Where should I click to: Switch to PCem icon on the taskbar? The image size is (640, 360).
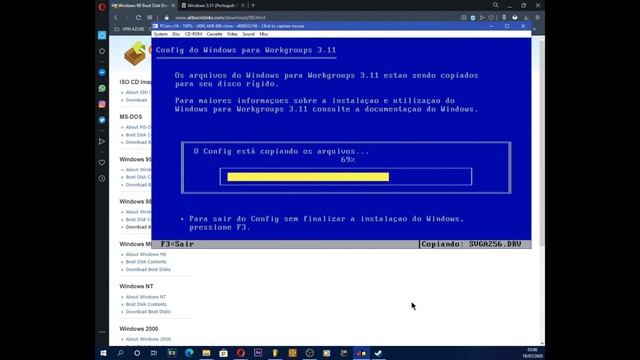[361, 353]
